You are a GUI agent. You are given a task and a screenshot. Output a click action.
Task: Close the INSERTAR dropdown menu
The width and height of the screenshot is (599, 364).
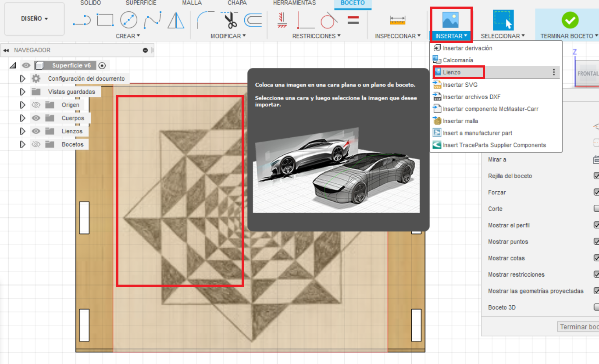click(451, 36)
